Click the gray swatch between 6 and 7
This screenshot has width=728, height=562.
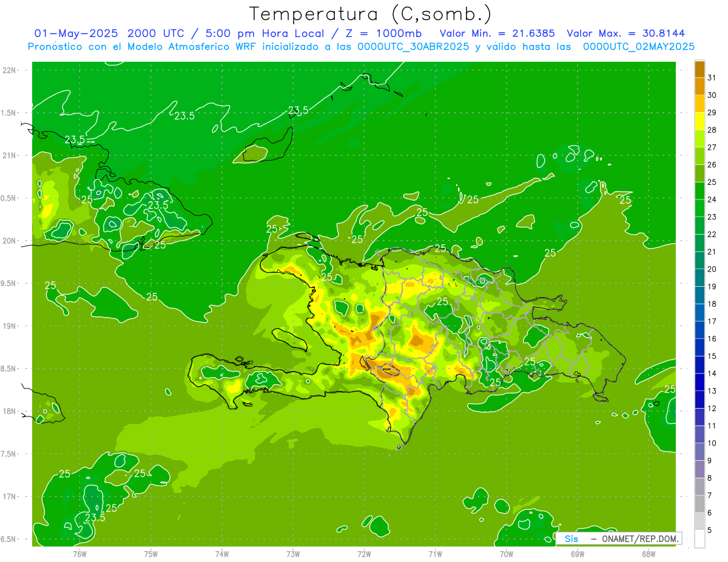pos(699,504)
